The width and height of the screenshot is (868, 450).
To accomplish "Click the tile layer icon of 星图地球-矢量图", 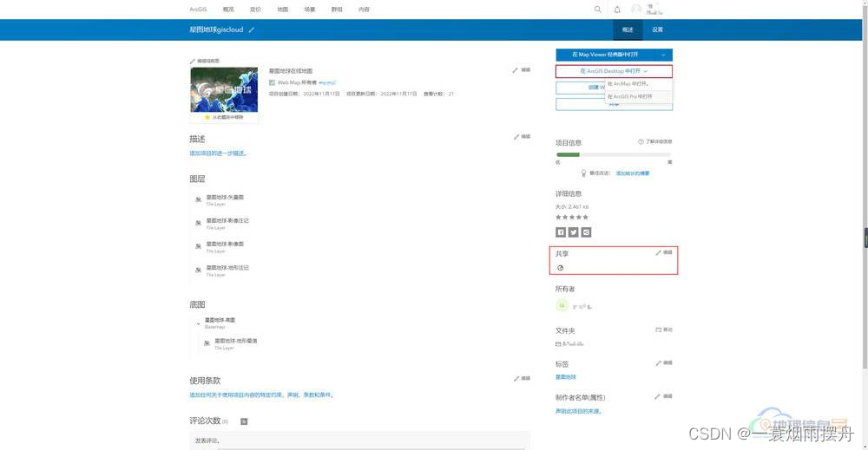I will [x=198, y=199].
